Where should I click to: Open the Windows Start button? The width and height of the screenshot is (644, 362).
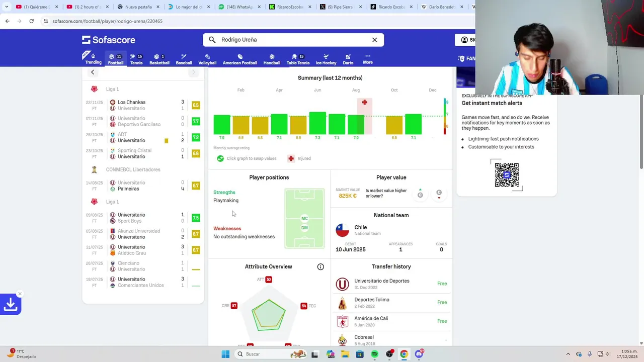(x=225, y=354)
